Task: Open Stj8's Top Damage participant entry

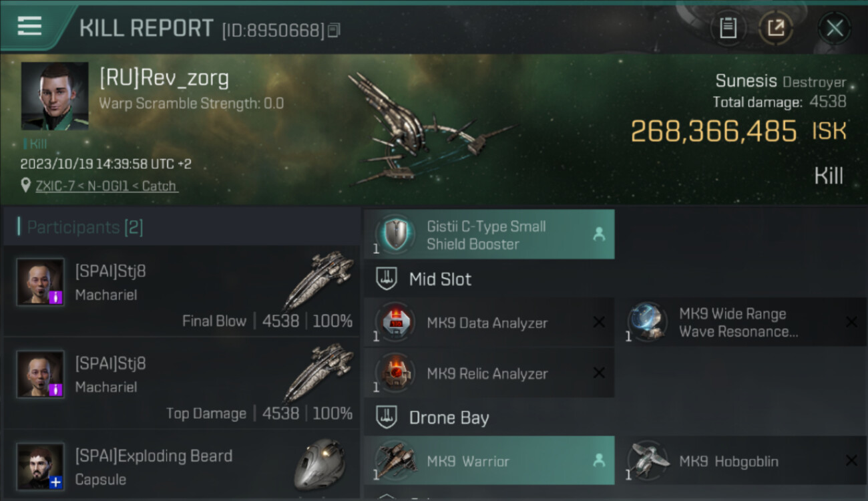Action: point(181,383)
